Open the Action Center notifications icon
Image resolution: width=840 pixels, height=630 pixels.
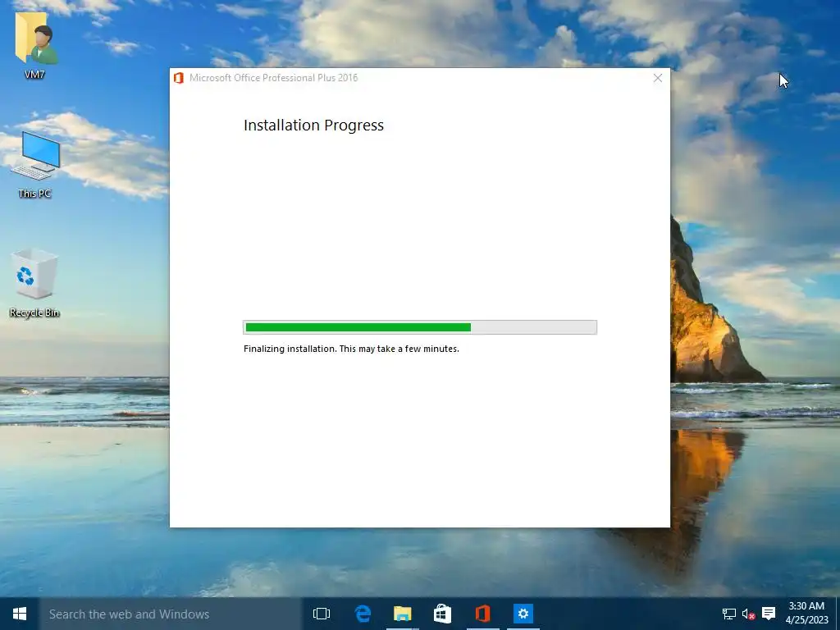[x=769, y=614]
